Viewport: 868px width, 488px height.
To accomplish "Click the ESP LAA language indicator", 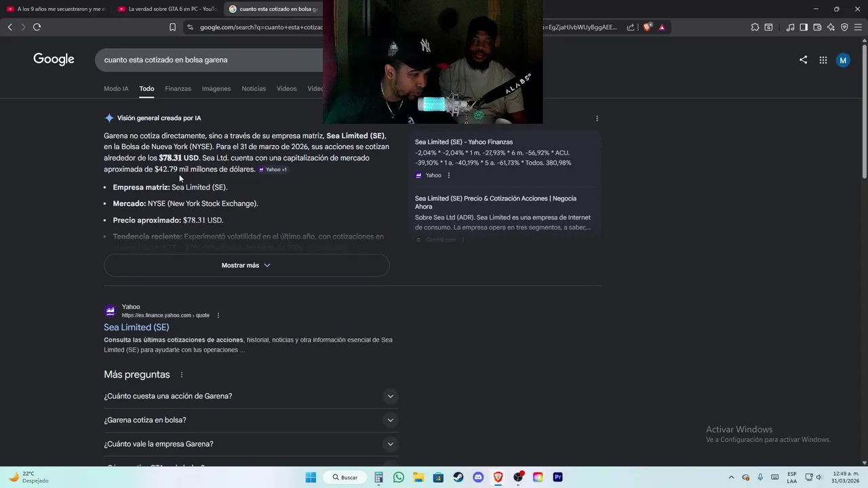I will [792, 477].
